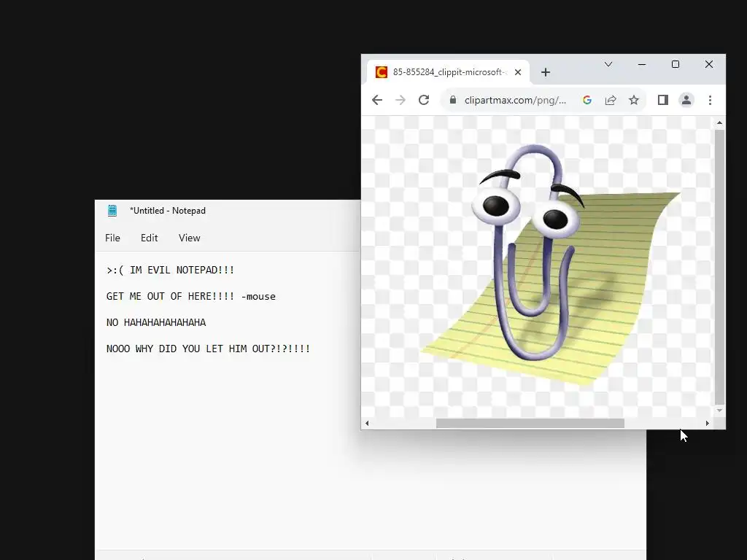The image size is (747, 560).
Task: Open Chrome's side panel
Action: tap(662, 100)
